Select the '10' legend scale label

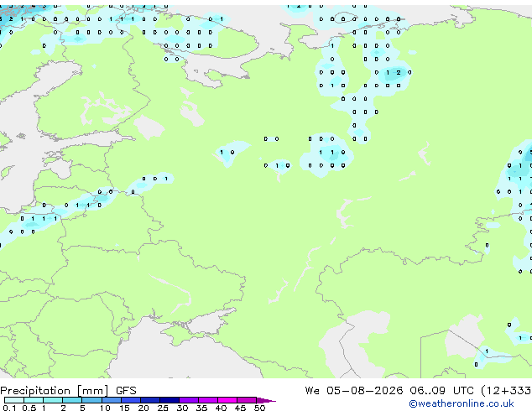click(105, 408)
